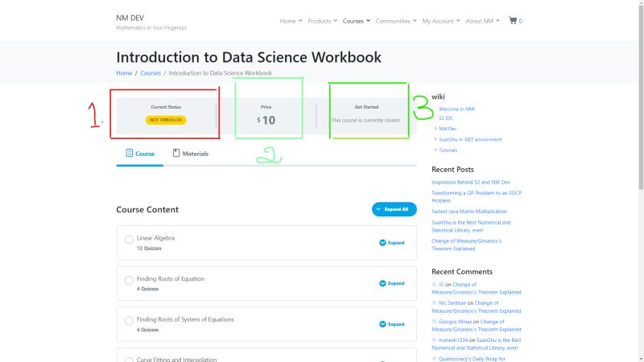This screenshot has width=644, height=362.
Task: Open Change of Measure/Girsanov's Theorem recent post
Action: point(467,245)
